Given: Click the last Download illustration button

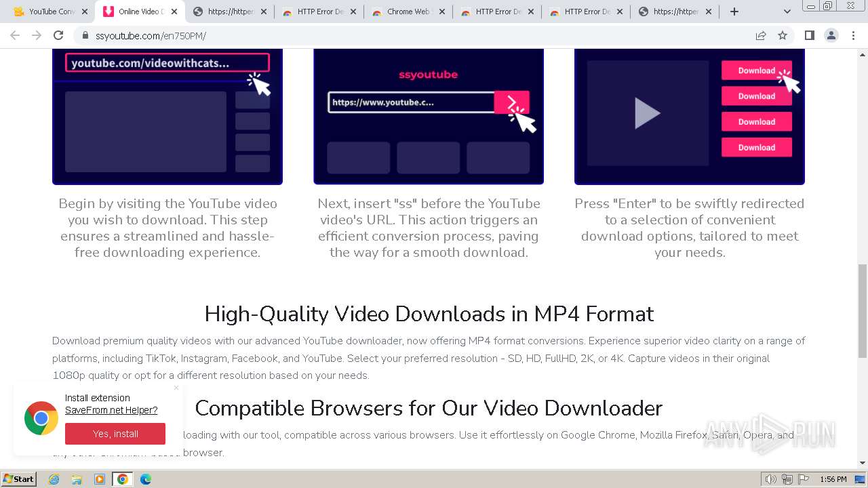Looking at the screenshot, I should pos(756,147).
